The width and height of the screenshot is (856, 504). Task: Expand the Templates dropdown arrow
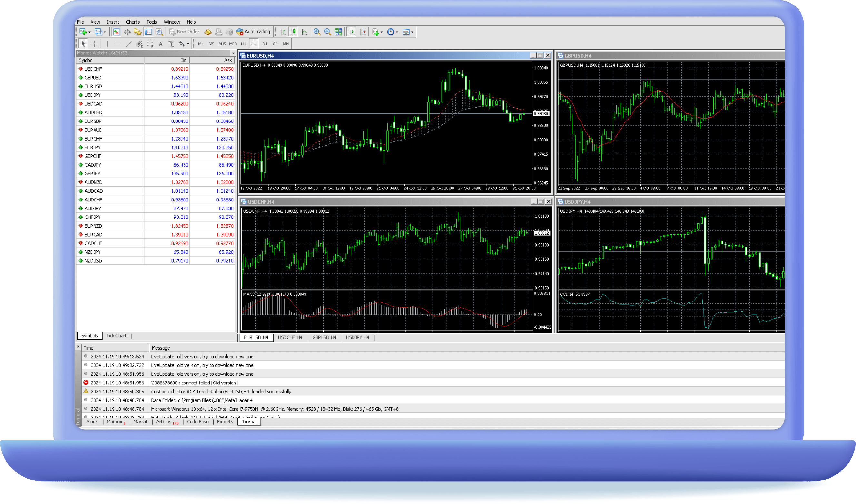tap(412, 32)
